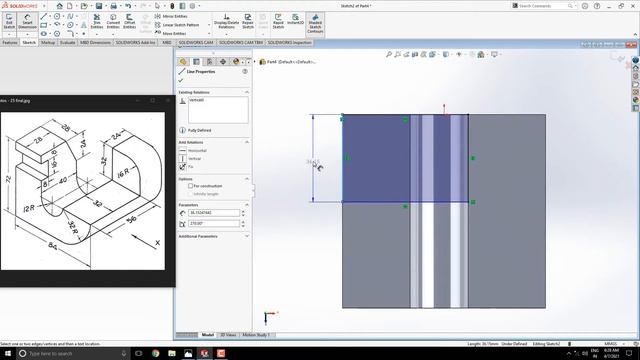Open the Save dropdown arrow

coord(106,6)
